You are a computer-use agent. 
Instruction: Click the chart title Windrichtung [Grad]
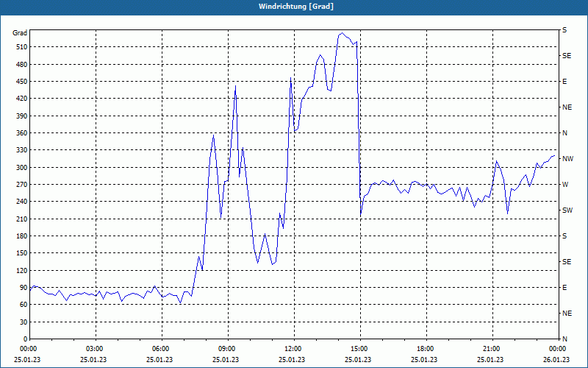click(x=296, y=7)
